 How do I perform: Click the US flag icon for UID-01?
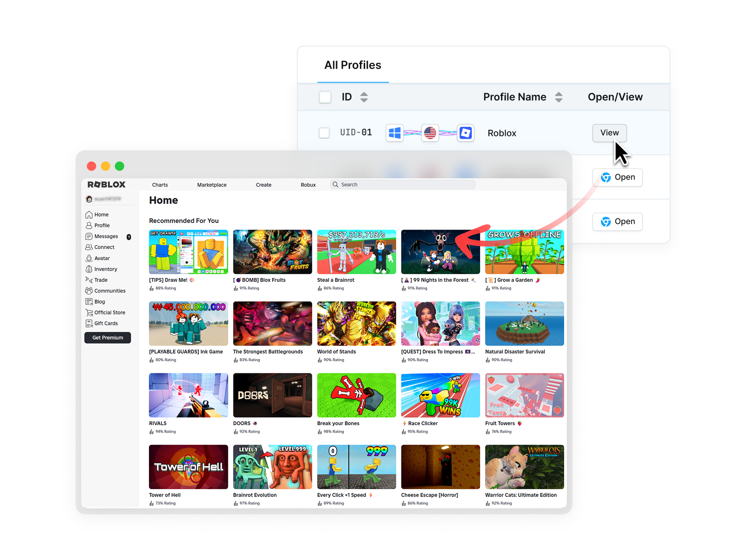[x=430, y=133]
